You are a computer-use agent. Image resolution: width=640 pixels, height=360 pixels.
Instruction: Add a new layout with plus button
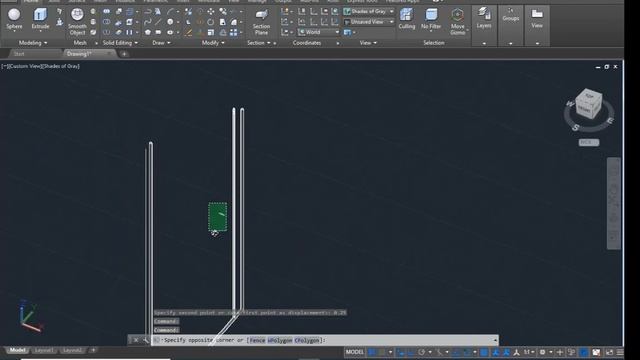(93, 350)
